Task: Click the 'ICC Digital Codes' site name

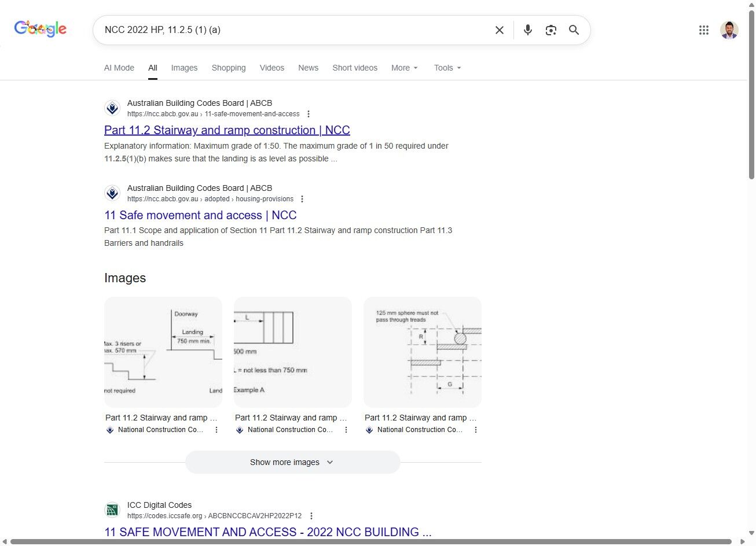Action: (159, 505)
